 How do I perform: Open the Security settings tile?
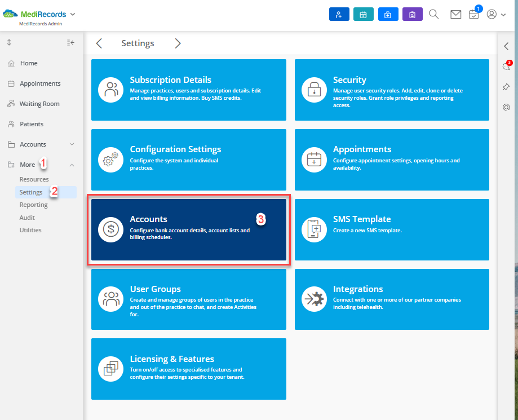[392, 90]
